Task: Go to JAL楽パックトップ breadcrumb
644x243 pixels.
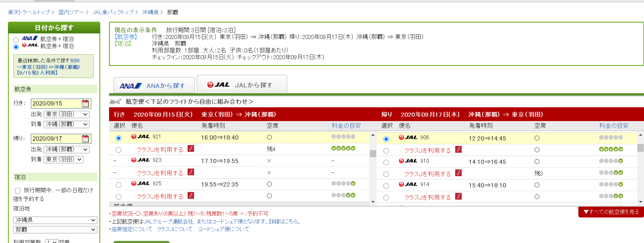Action: (x=113, y=12)
